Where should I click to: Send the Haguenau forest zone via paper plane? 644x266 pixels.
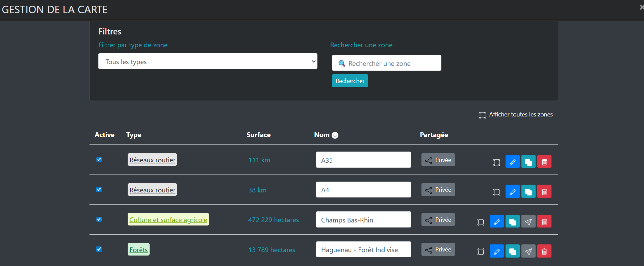click(528, 251)
